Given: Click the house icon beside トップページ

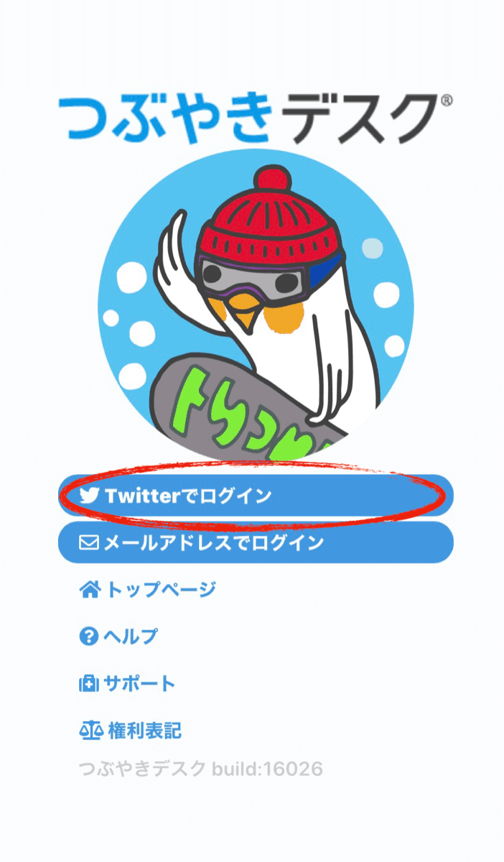Looking at the screenshot, I should tap(89, 590).
